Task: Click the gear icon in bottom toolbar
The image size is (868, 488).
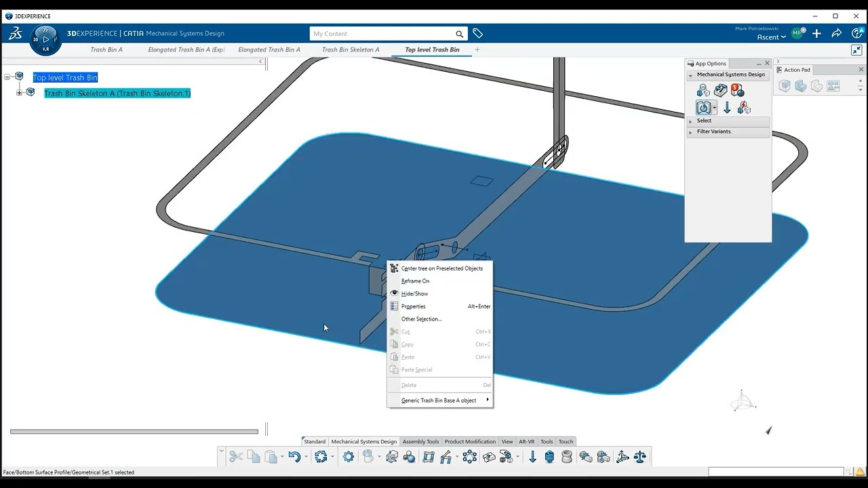Action: click(349, 457)
